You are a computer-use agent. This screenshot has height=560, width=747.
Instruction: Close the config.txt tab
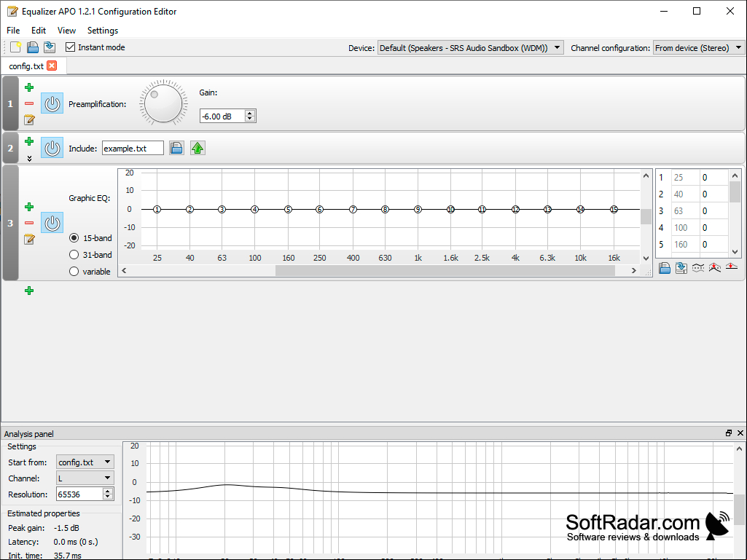(52, 66)
